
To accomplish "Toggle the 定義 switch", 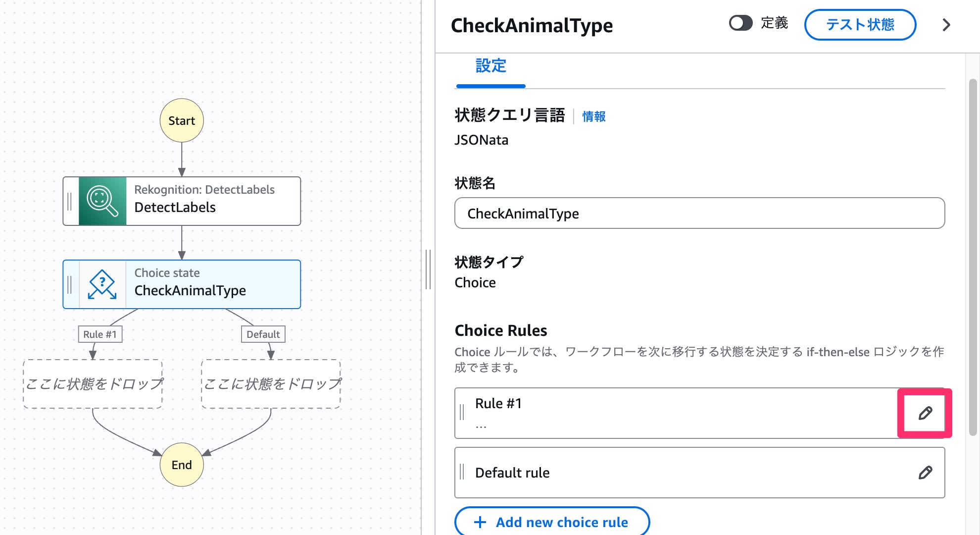I will pos(740,23).
